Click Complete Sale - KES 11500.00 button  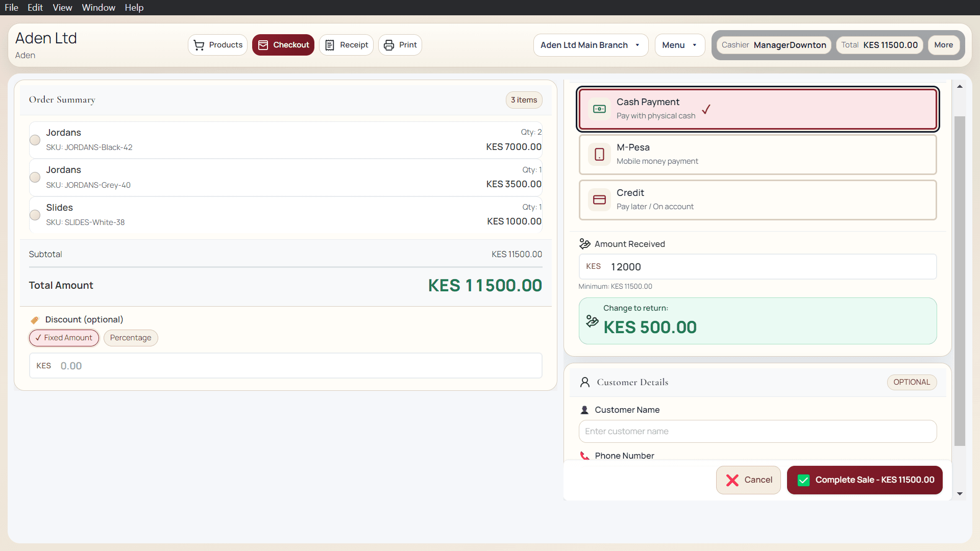coord(865,480)
